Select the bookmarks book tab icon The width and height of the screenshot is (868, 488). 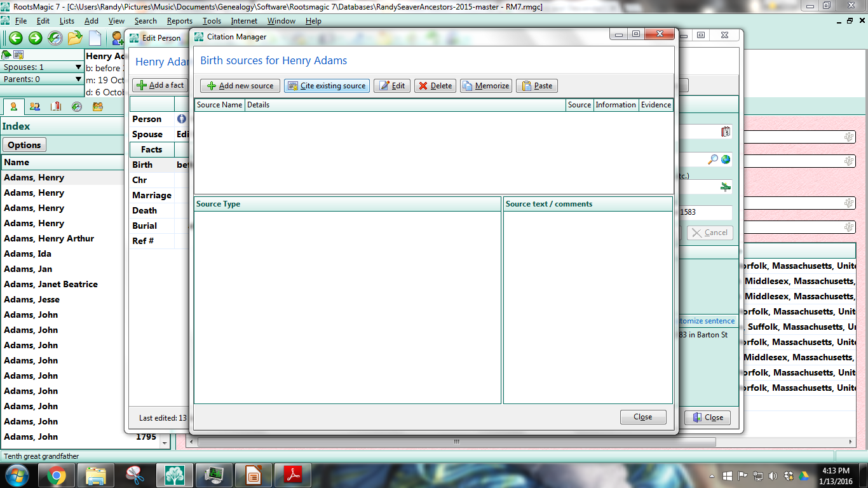click(x=56, y=107)
